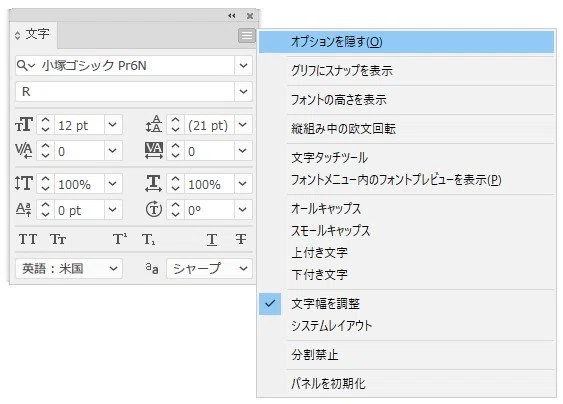Click the kerning V/A icon

(24, 150)
